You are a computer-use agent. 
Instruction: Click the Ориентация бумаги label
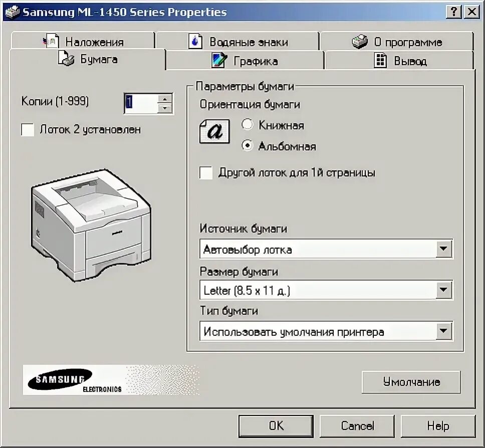point(250,104)
